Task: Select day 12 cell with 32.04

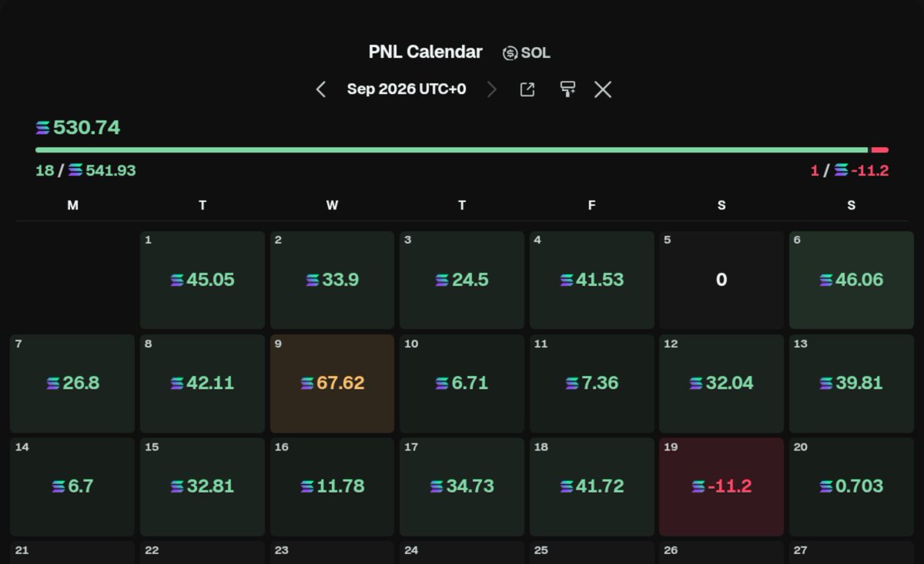Action: pyautogui.click(x=721, y=384)
